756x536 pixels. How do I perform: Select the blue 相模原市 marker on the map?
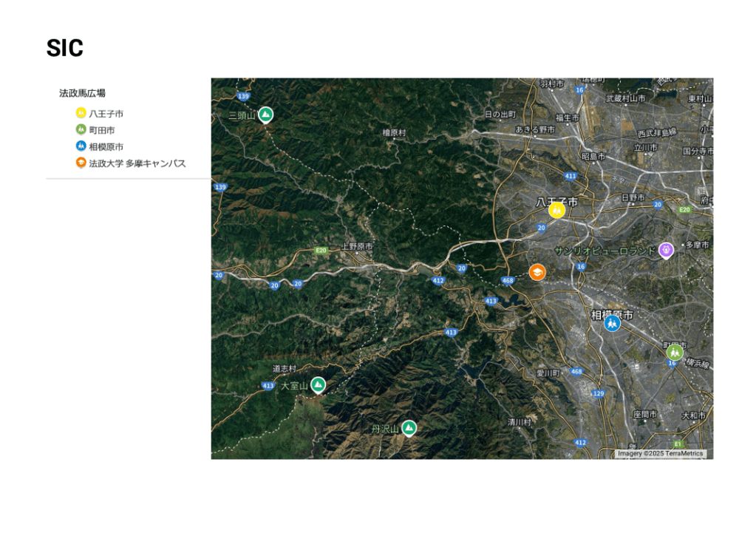(612, 323)
